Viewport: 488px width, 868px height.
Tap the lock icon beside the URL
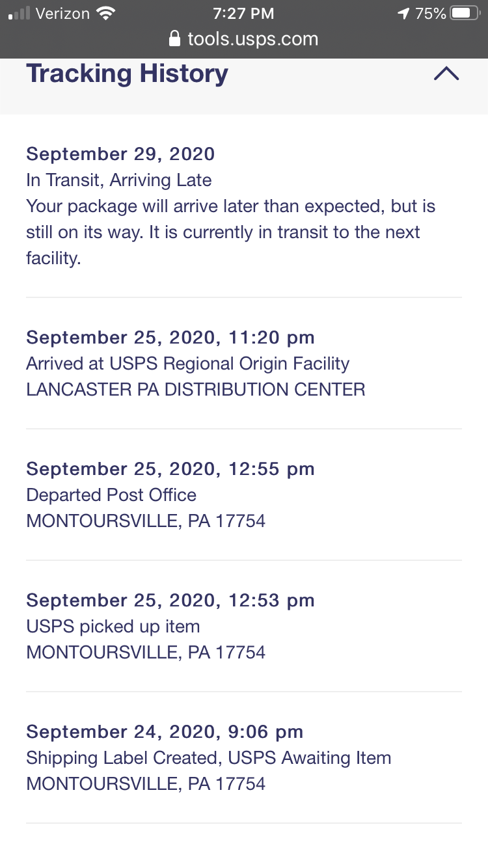coord(174,39)
